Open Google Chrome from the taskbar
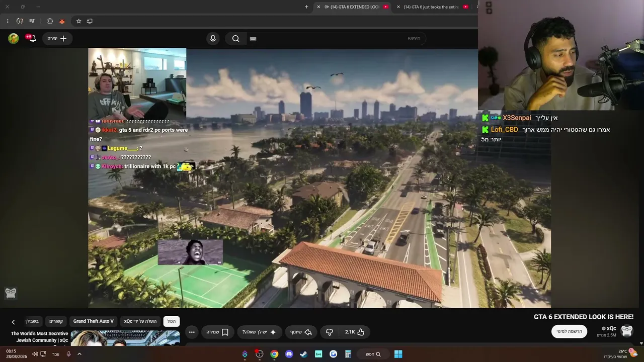Screen dimensions: 644x362 pyautogui.click(x=274, y=354)
